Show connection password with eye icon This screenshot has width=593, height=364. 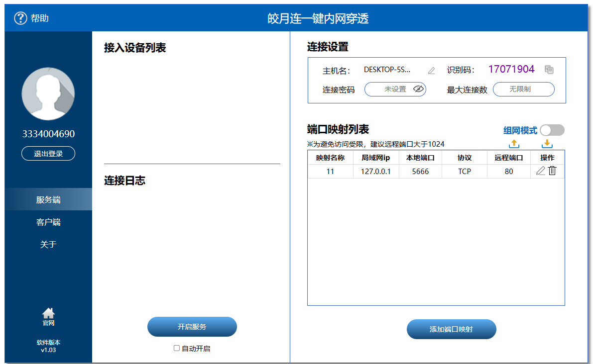pyautogui.click(x=418, y=89)
